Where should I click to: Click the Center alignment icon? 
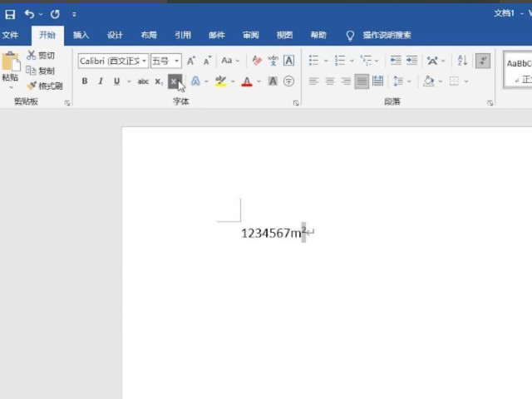330,81
